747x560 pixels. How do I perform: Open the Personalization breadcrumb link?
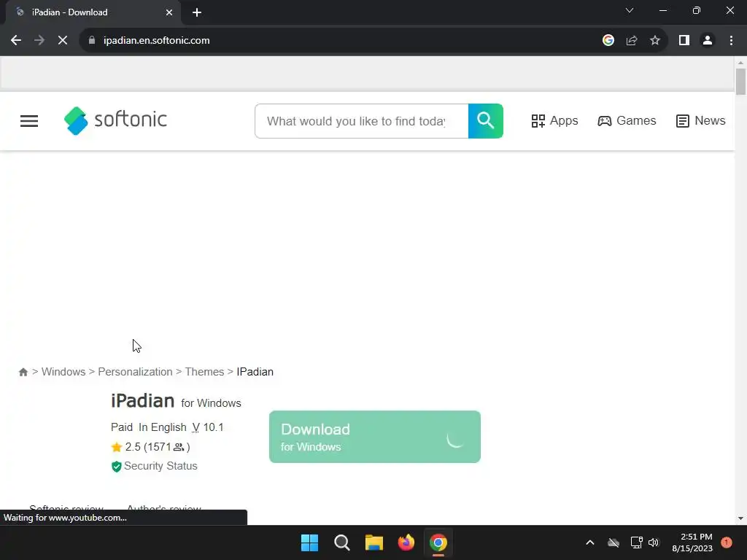(135, 372)
